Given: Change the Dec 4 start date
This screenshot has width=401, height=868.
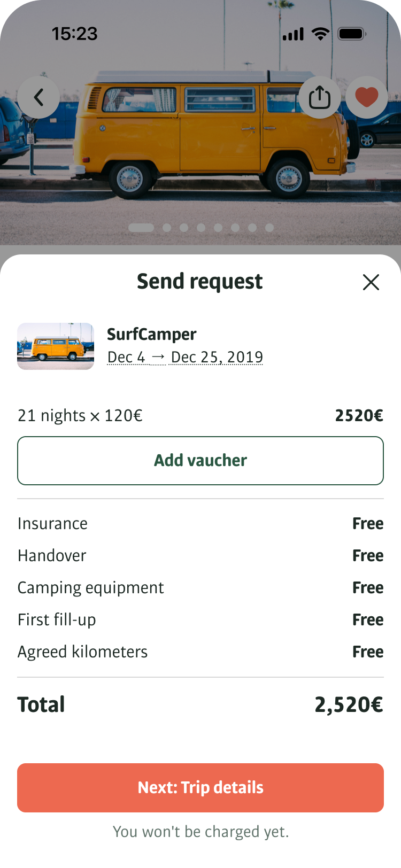Looking at the screenshot, I should tap(126, 357).
